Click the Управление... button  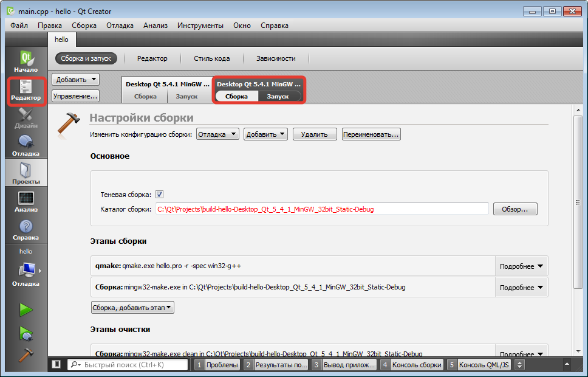pyautogui.click(x=75, y=96)
